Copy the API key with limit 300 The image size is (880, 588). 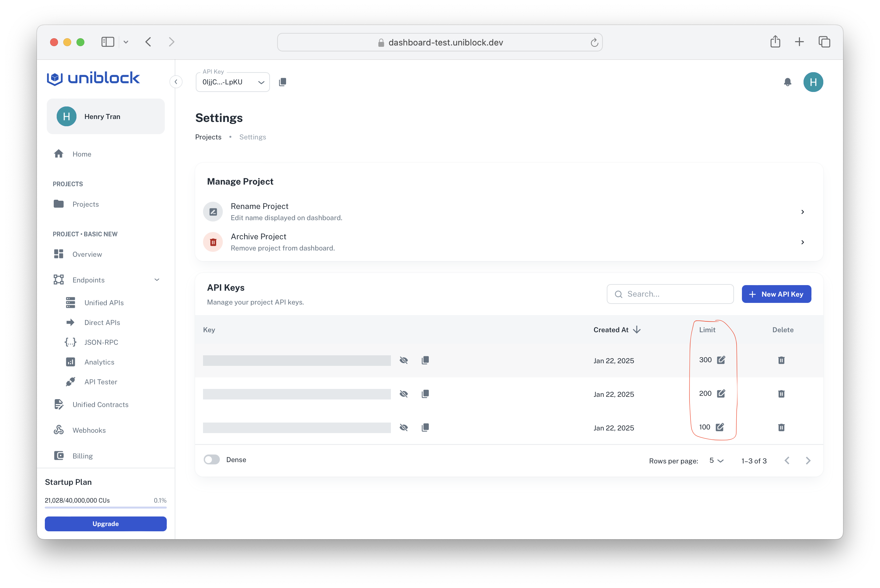click(425, 360)
